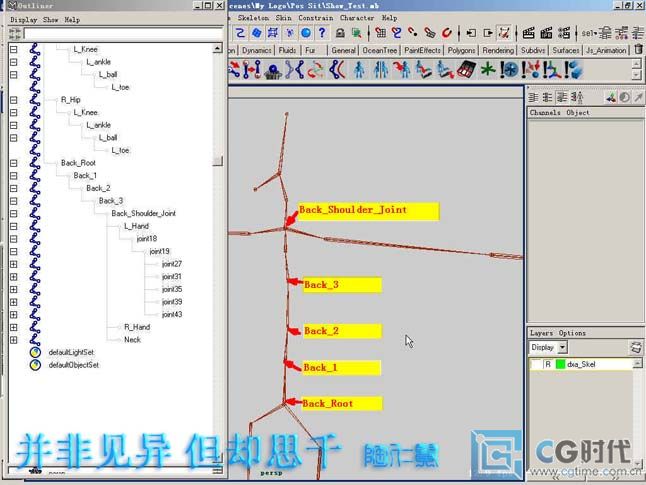Toggle the character figure layout icon
Screen dimensions: 646x485
click(x=577, y=97)
